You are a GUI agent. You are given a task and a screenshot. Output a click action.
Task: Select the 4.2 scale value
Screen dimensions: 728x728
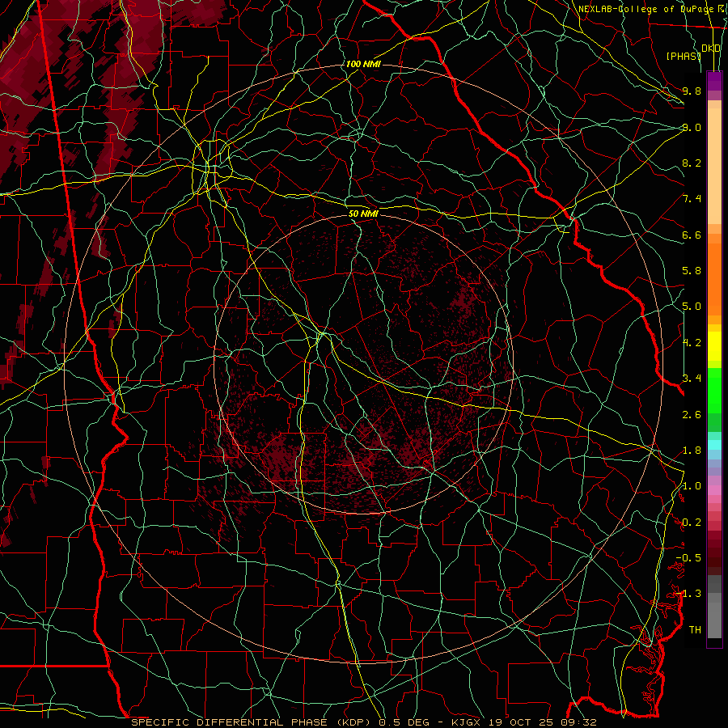(x=692, y=343)
